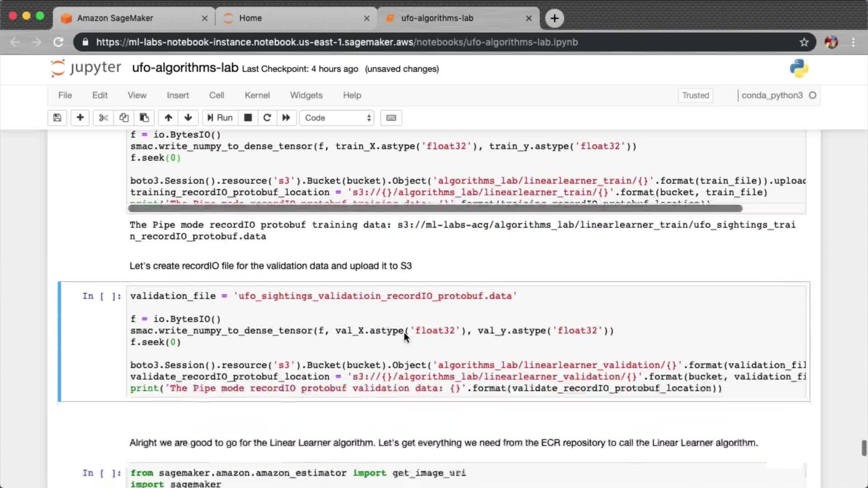The height and width of the screenshot is (488, 868).
Task: Switch to the Amazon SageMaker tab
Action: point(115,18)
